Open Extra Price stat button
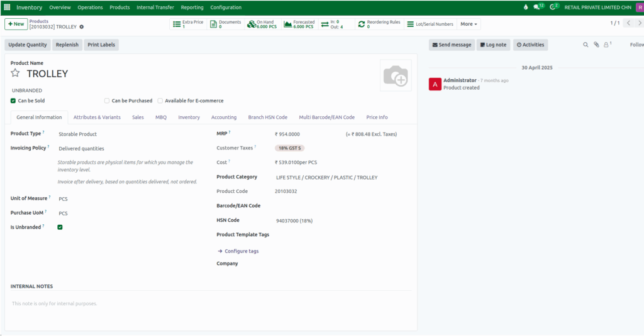644x336 pixels. [x=188, y=24]
